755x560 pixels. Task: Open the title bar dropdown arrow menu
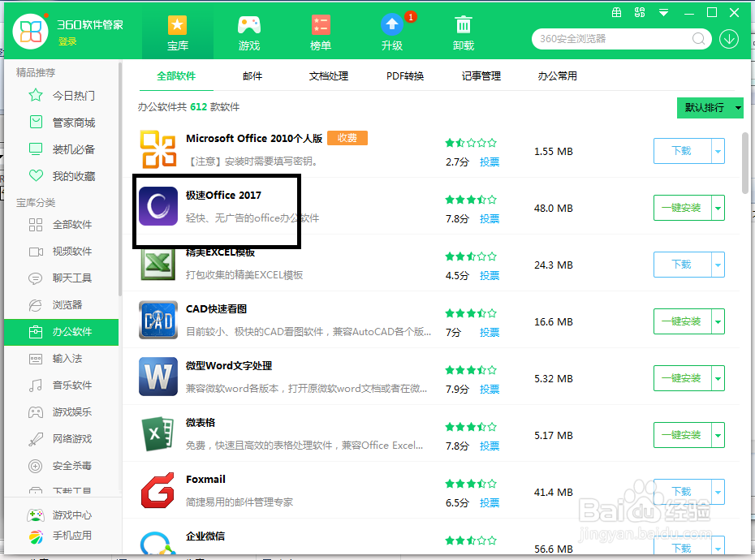tap(664, 12)
